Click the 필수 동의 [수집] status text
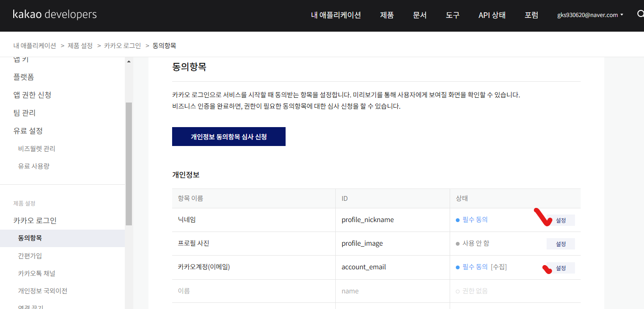Viewport: 644px width, 309px height. tap(484, 267)
